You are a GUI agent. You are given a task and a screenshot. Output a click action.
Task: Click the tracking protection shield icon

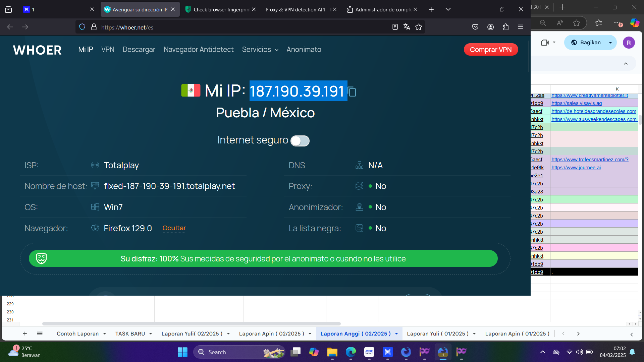(x=82, y=27)
